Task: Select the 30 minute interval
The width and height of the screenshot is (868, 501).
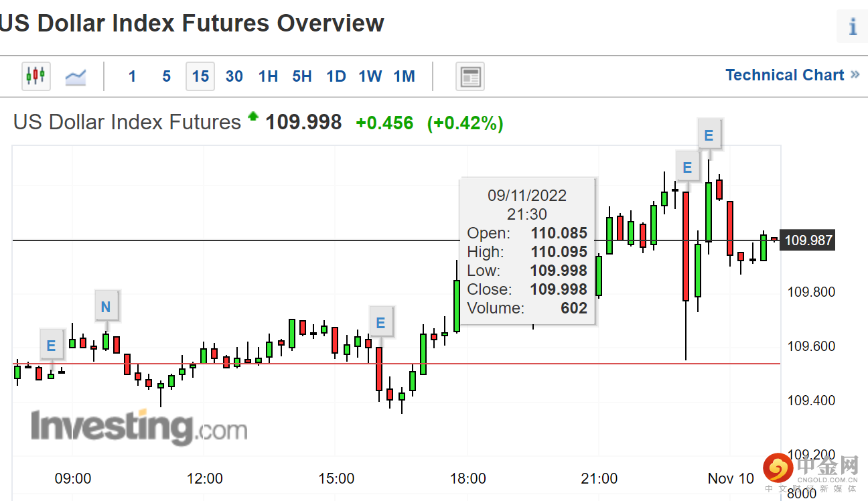Action: point(234,76)
